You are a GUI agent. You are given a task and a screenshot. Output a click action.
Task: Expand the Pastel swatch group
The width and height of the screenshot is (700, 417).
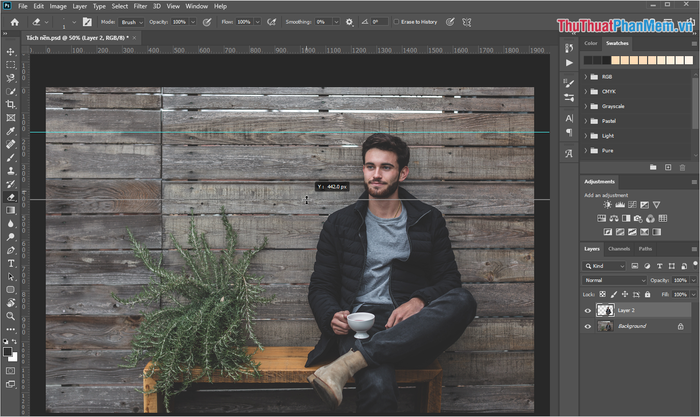click(586, 121)
